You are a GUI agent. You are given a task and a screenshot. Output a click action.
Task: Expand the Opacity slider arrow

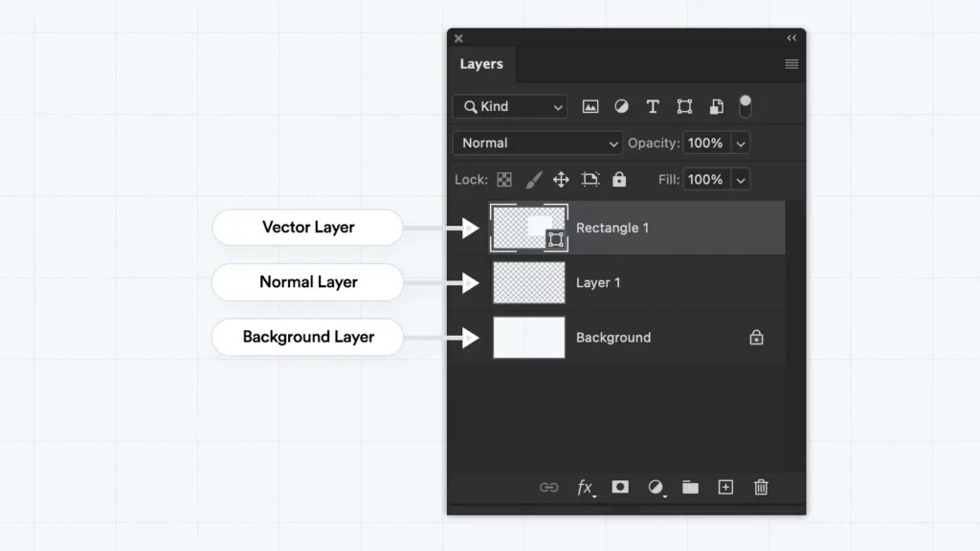741,143
